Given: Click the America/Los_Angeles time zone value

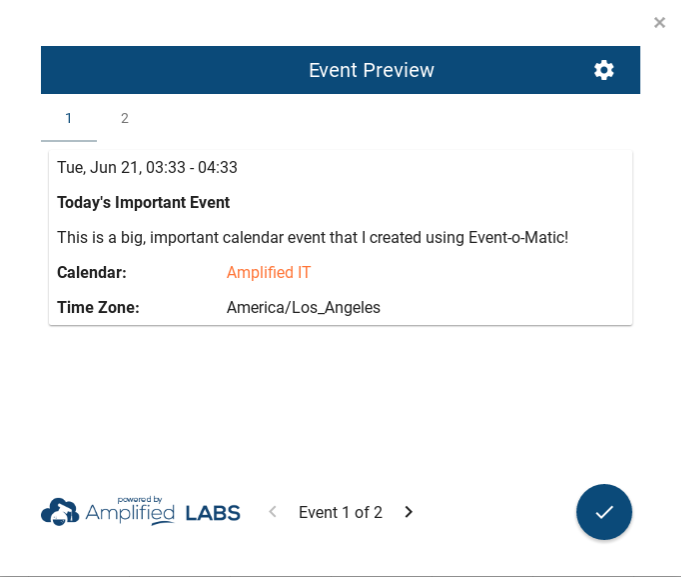Looking at the screenshot, I should [x=303, y=307].
